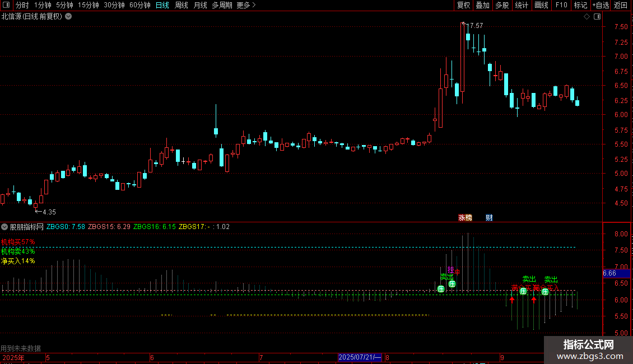Select the 30分钟 period
633x364 pixels.
click(114, 5)
